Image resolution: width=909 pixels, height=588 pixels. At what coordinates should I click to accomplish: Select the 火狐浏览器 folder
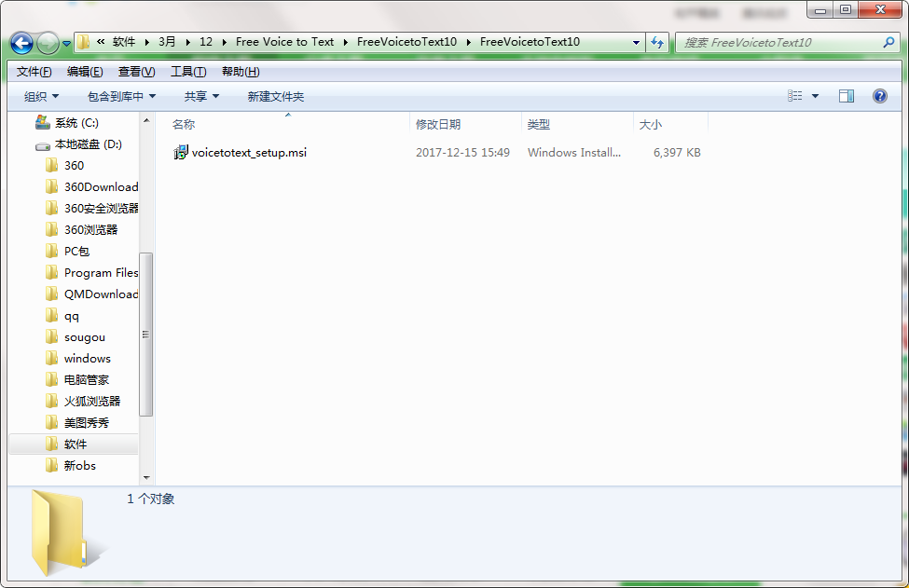coord(92,402)
